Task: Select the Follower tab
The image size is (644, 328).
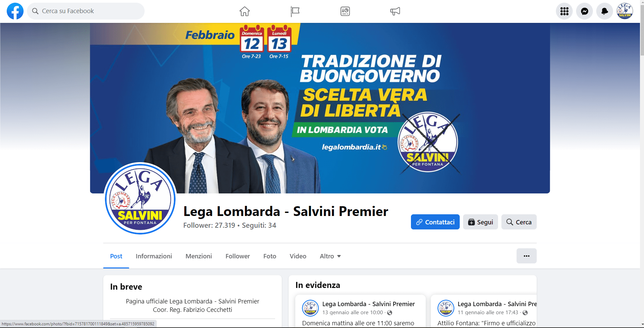Action: (238, 256)
